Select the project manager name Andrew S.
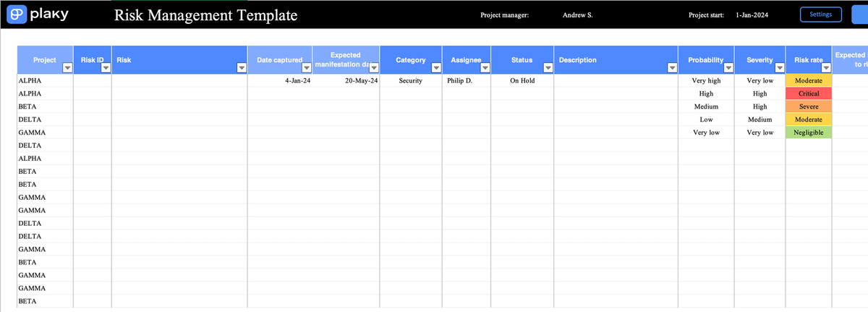This screenshot has height=312, width=868. (x=577, y=15)
